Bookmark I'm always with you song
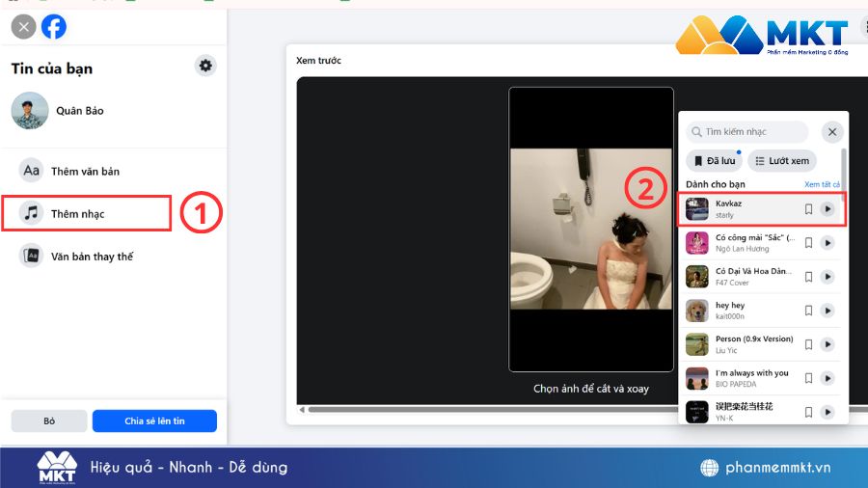 (808, 378)
